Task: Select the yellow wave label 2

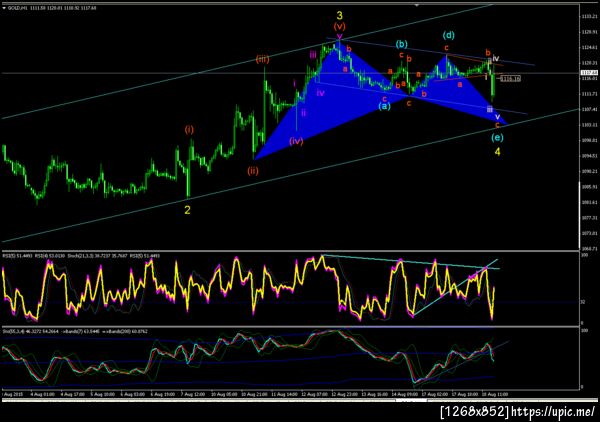Action: pyautogui.click(x=188, y=210)
